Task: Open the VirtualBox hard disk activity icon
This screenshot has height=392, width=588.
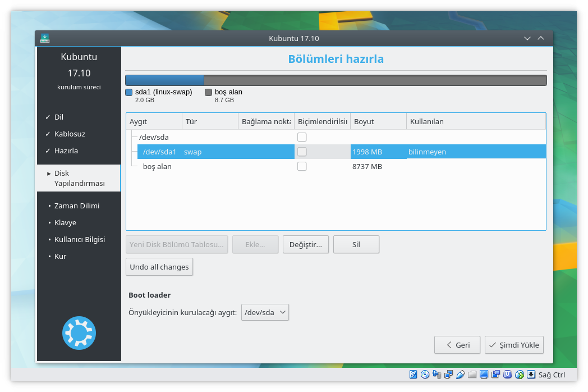Action: coord(414,375)
